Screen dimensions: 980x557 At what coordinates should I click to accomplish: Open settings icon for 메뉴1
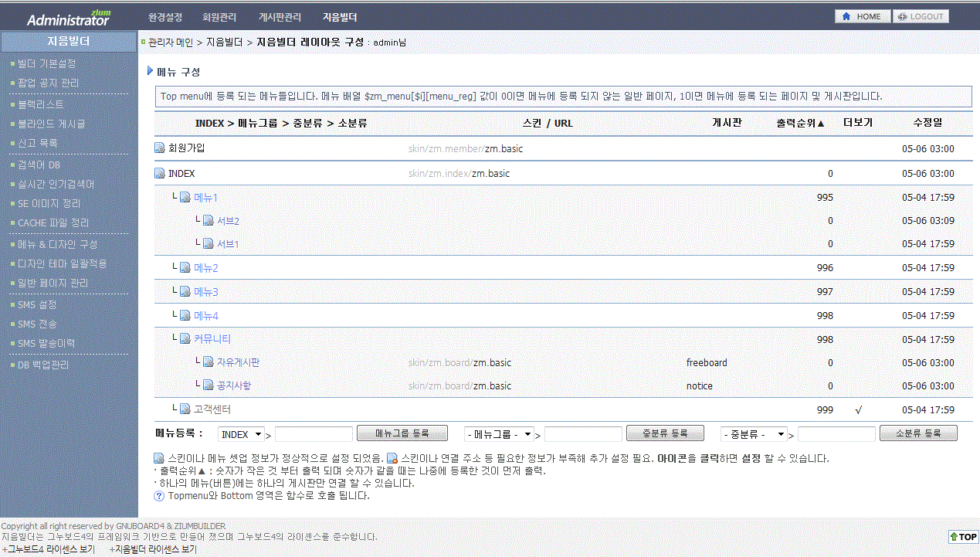click(x=185, y=198)
